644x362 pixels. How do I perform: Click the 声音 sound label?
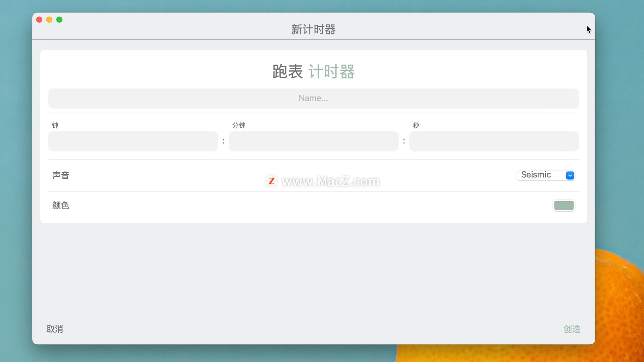61,175
